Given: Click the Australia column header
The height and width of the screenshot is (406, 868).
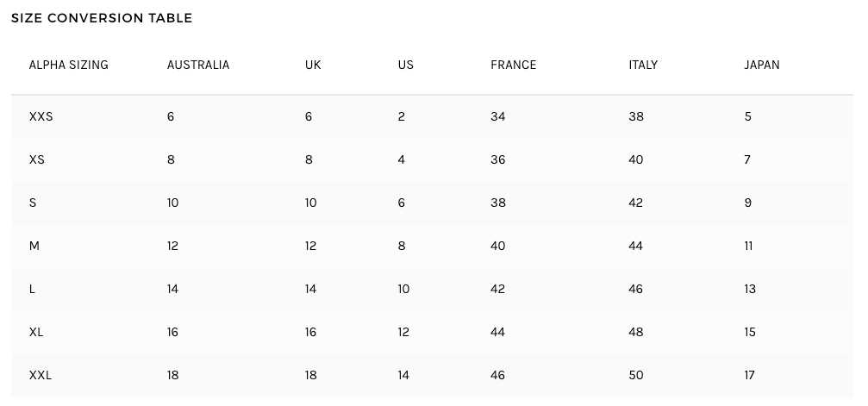Looking at the screenshot, I should pyautogui.click(x=198, y=65).
